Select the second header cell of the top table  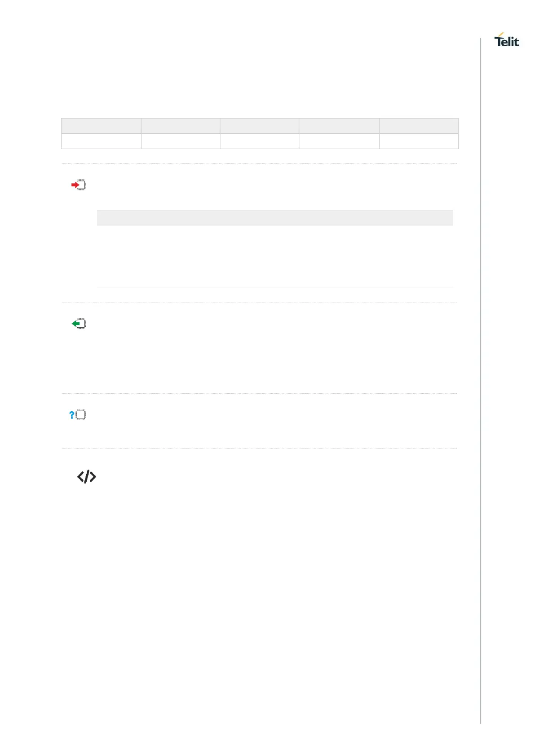click(x=181, y=126)
